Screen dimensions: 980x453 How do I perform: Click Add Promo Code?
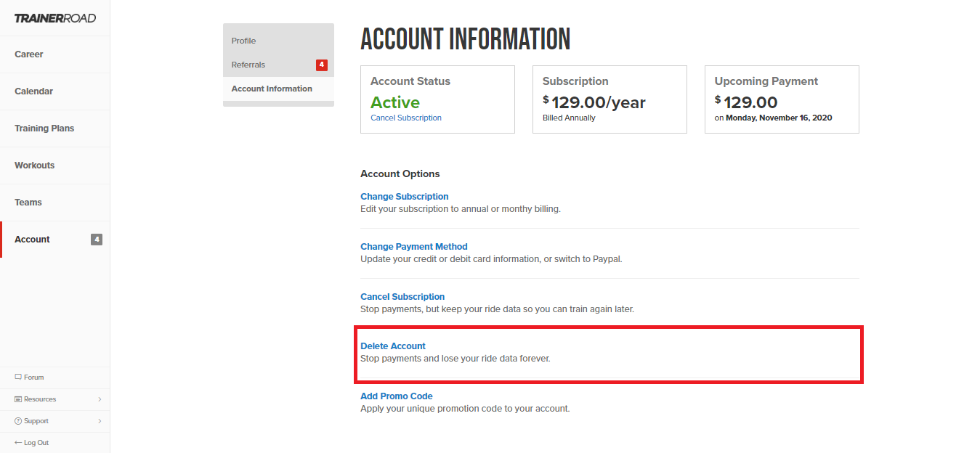396,396
